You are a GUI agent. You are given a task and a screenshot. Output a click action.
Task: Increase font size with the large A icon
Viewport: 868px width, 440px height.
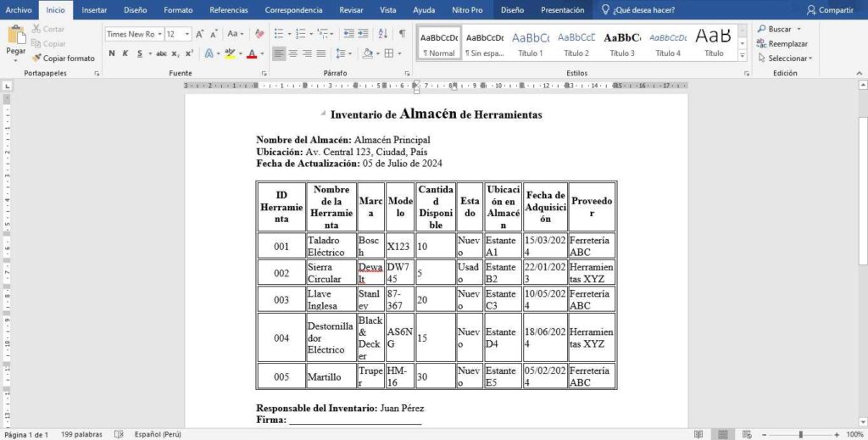pyautogui.click(x=200, y=34)
